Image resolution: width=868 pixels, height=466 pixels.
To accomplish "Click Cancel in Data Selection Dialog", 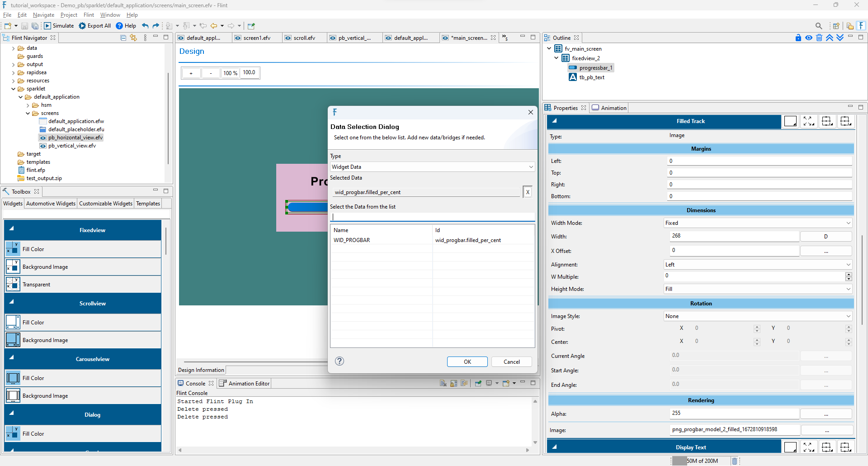I will pyautogui.click(x=511, y=362).
